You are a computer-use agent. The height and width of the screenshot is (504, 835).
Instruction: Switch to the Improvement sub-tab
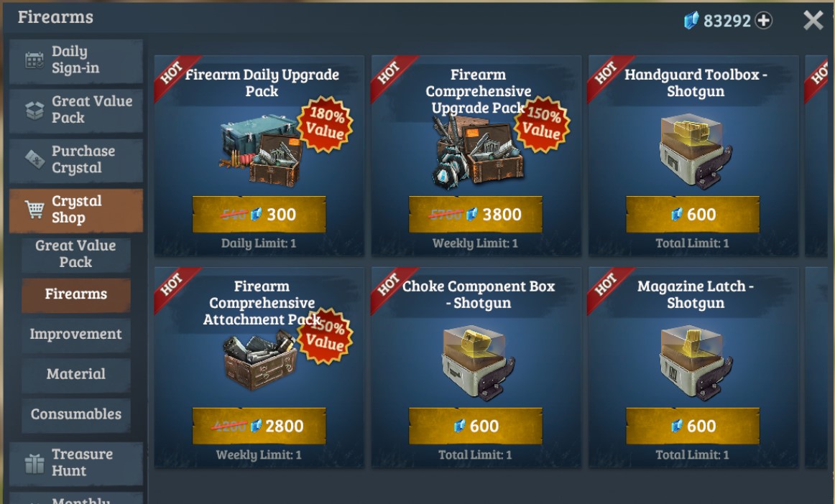click(75, 335)
